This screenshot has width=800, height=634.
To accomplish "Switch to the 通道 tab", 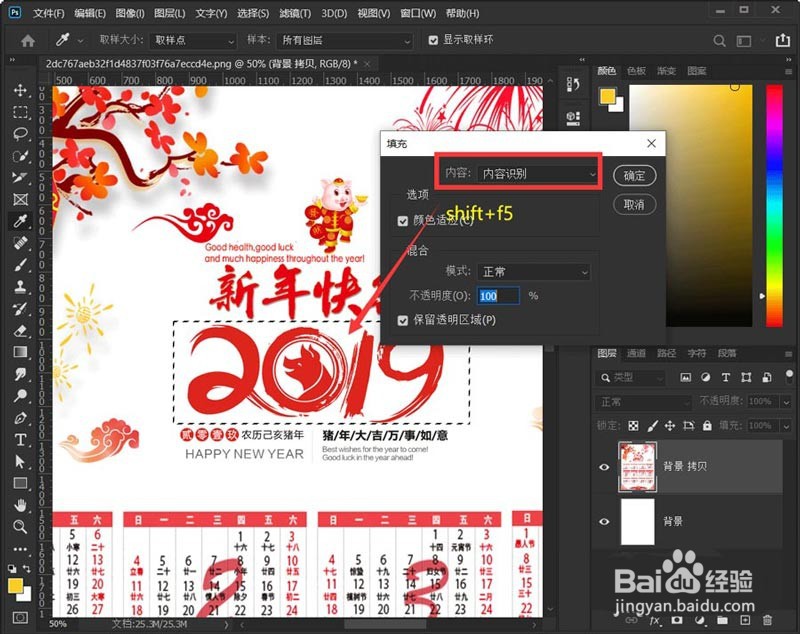I will 636,353.
